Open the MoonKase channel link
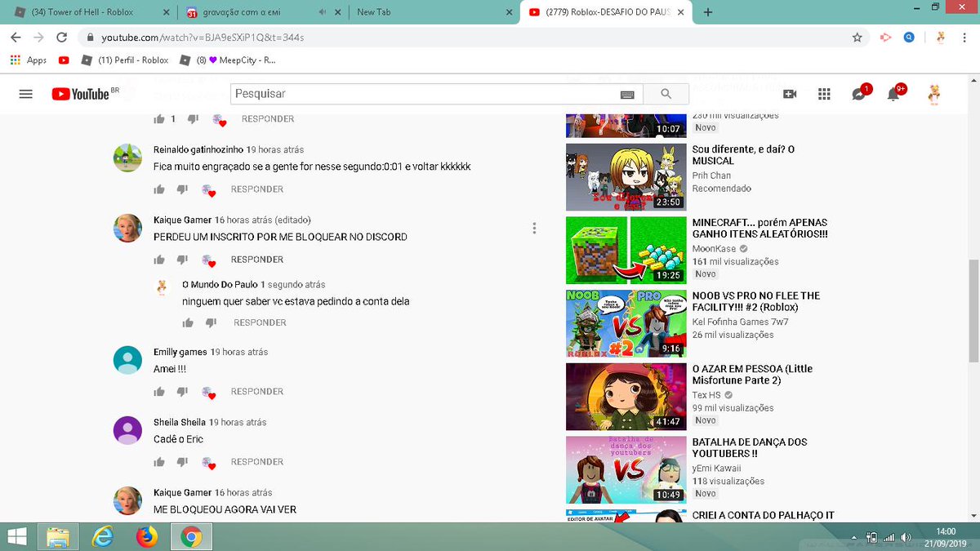980x551 pixels. point(714,249)
